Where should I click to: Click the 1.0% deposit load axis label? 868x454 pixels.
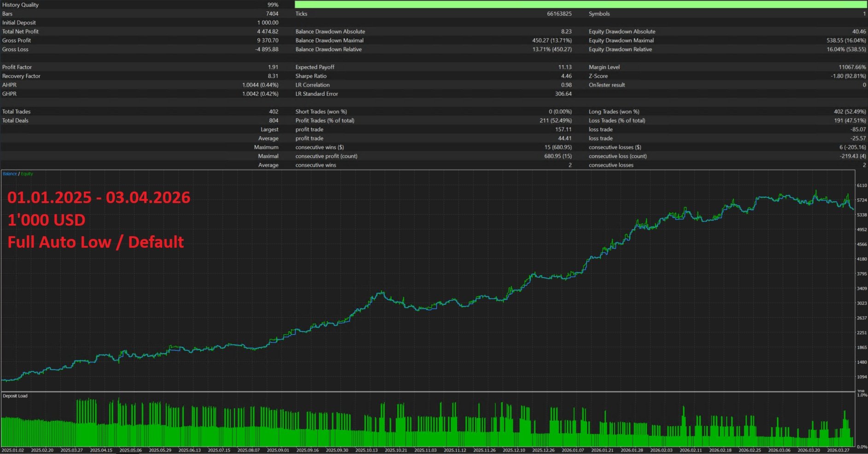(862, 396)
